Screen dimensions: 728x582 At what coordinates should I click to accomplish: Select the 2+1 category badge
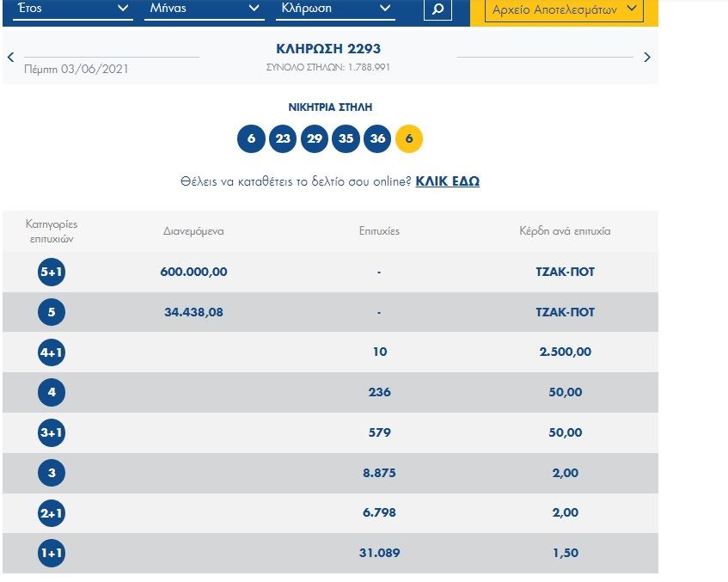(x=52, y=513)
